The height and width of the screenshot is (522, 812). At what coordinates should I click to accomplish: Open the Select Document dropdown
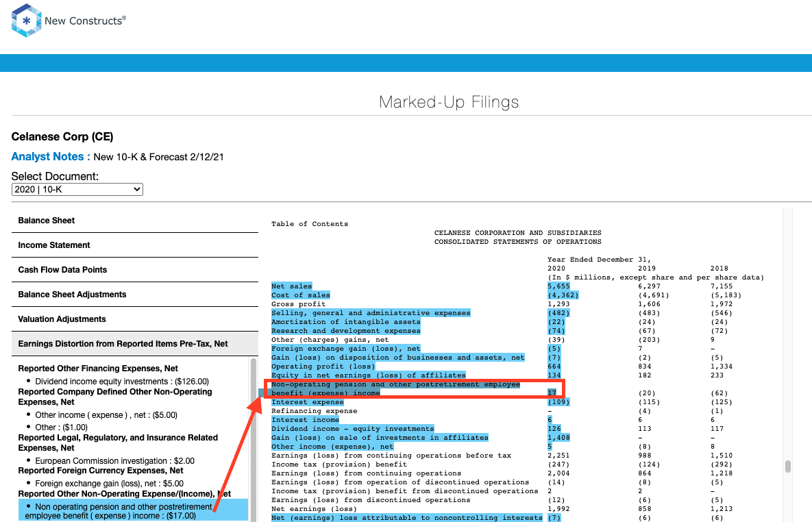(x=77, y=190)
